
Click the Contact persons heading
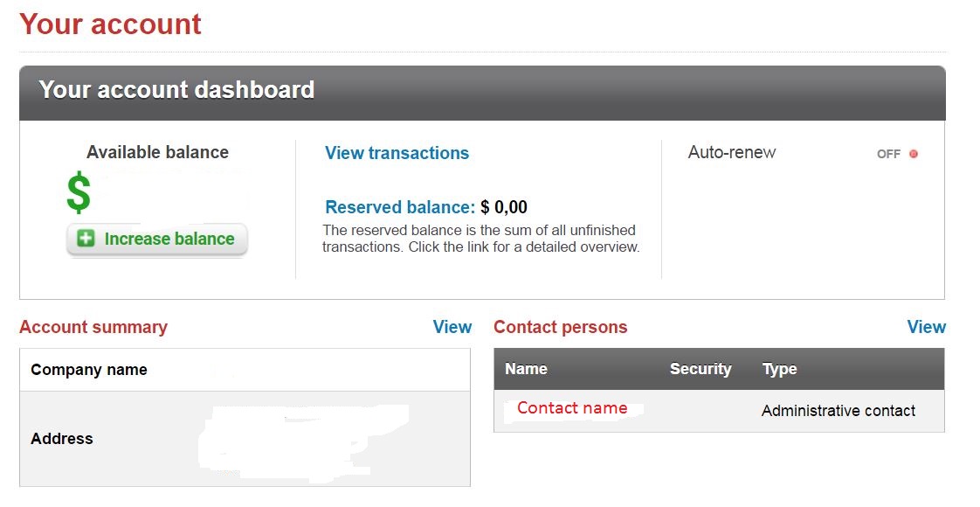561,327
